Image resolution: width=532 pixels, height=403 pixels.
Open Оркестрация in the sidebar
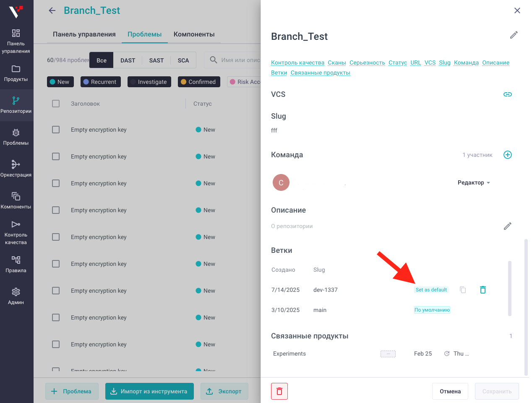click(16, 169)
